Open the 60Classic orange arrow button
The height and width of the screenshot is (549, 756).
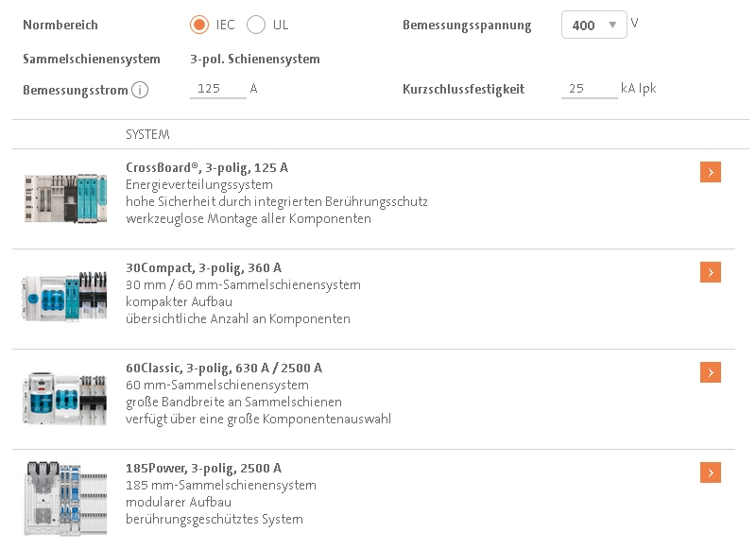pyautogui.click(x=711, y=372)
